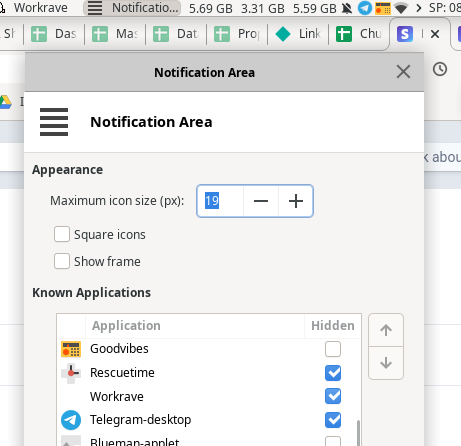The width and height of the screenshot is (461, 446).
Task: Select the Rescuetime application name
Action: point(122,372)
